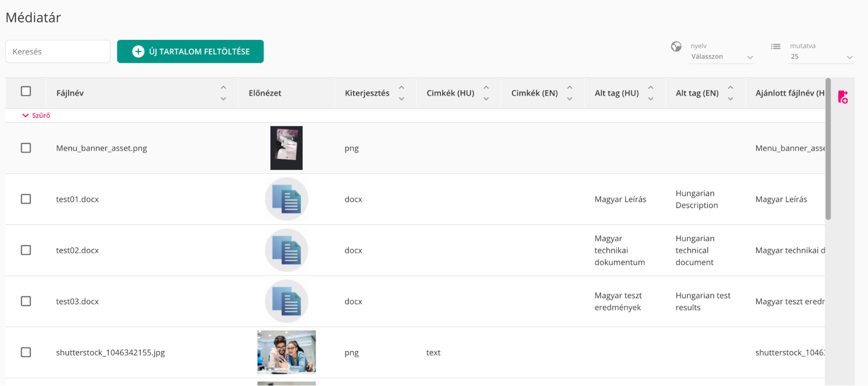The width and height of the screenshot is (868, 386).
Task: Click the globe icon beside nyelv
Action: 676,46
